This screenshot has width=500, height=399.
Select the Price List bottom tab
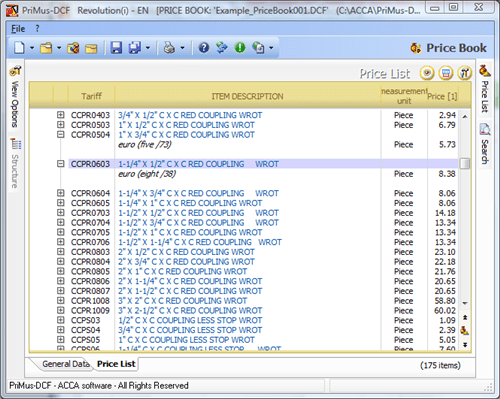pyautogui.click(x=116, y=364)
